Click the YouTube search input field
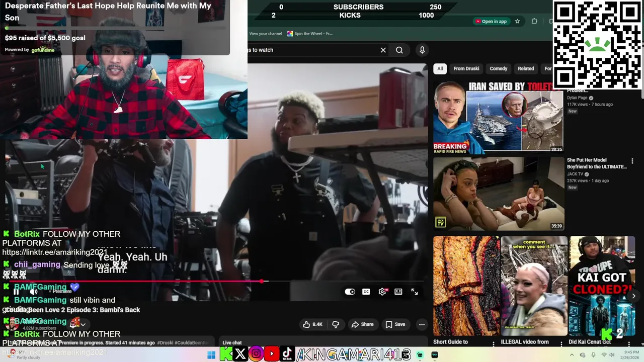 312,50
